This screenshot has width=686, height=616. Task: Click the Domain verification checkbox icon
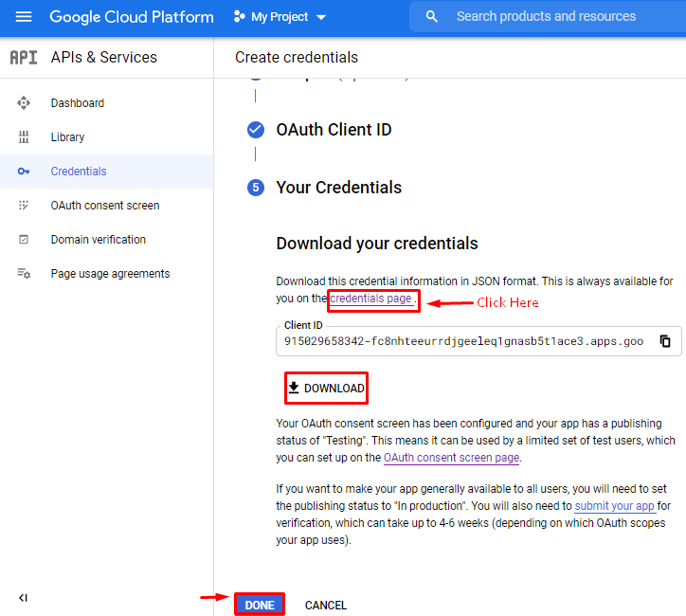tap(24, 240)
